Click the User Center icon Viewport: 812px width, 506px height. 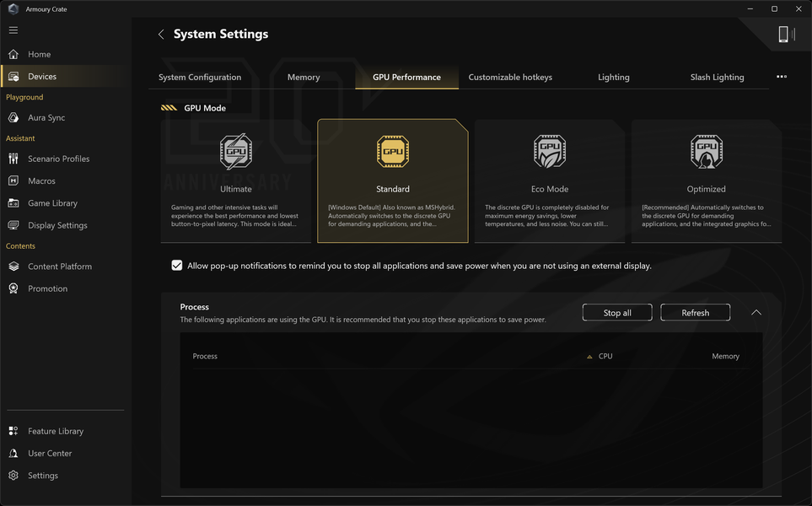coord(13,453)
